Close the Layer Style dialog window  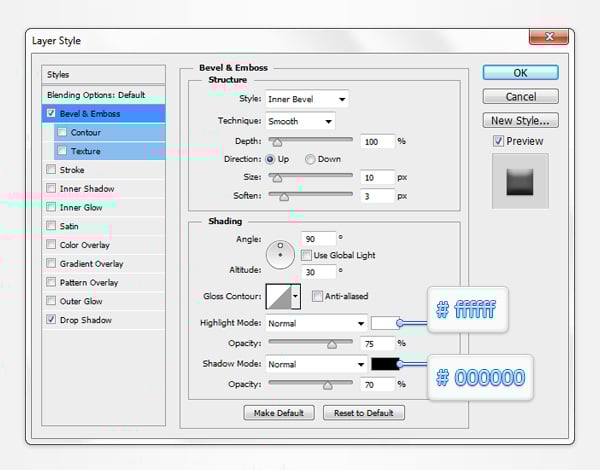[x=548, y=40]
